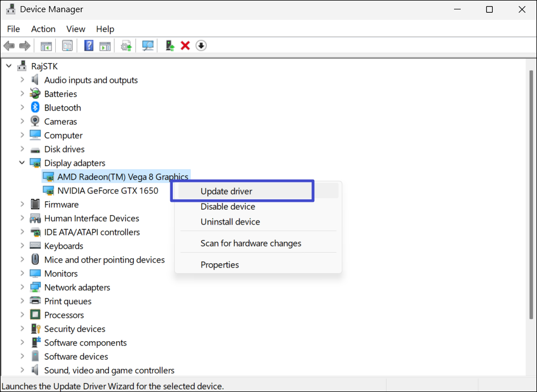The width and height of the screenshot is (537, 392).
Task: Open the Action menu
Action: pyautogui.click(x=43, y=29)
